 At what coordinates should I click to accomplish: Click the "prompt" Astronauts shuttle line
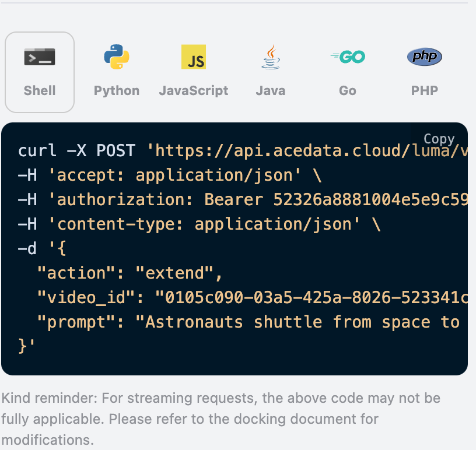point(249,322)
